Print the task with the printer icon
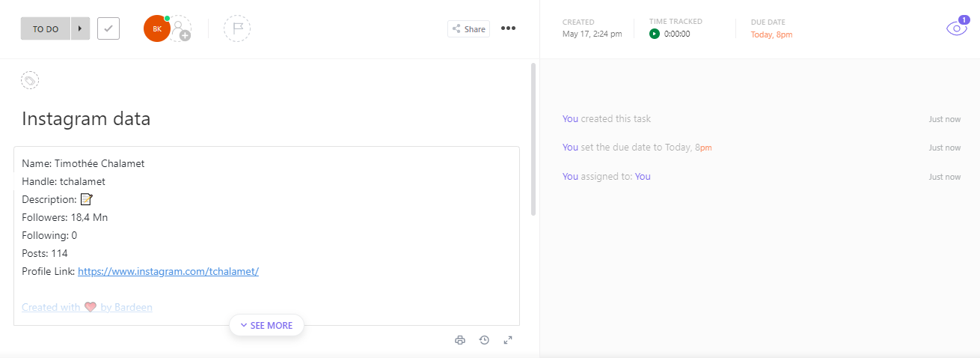This screenshot has height=358, width=980. pyautogui.click(x=460, y=340)
